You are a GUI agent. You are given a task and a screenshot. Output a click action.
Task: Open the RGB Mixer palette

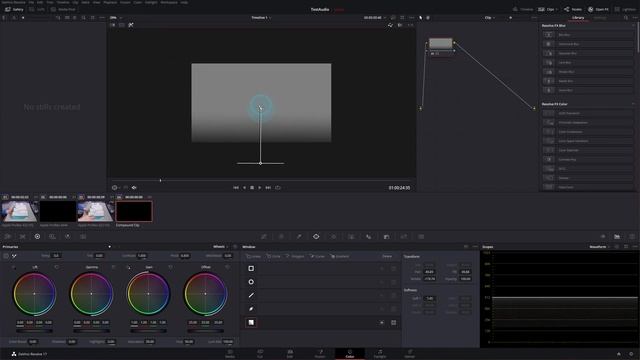pyautogui.click(x=67, y=236)
